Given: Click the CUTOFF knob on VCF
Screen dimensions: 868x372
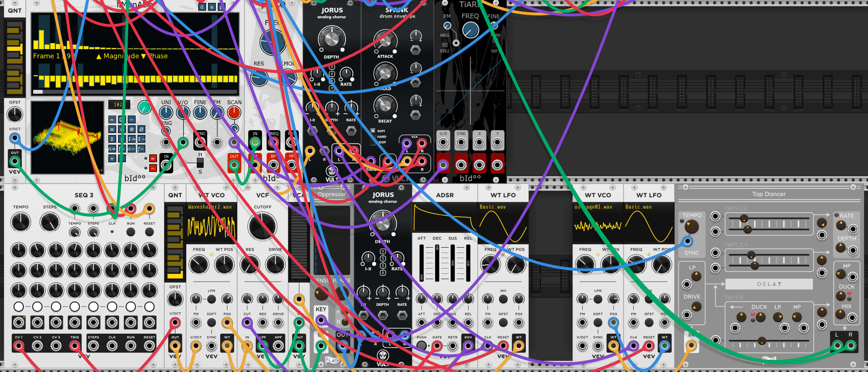Looking at the screenshot, I should 262,226.
